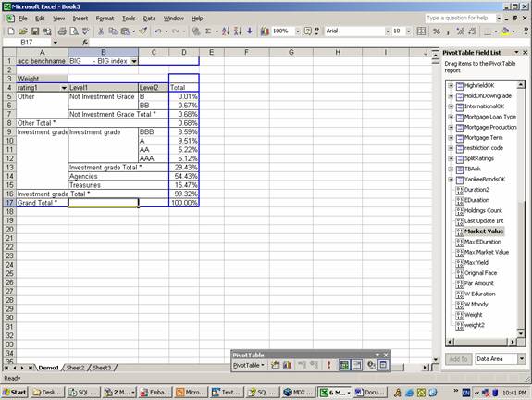This screenshot has height=400, width=532.
Task: Select the Holdings Count field
Action: click(x=483, y=210)
